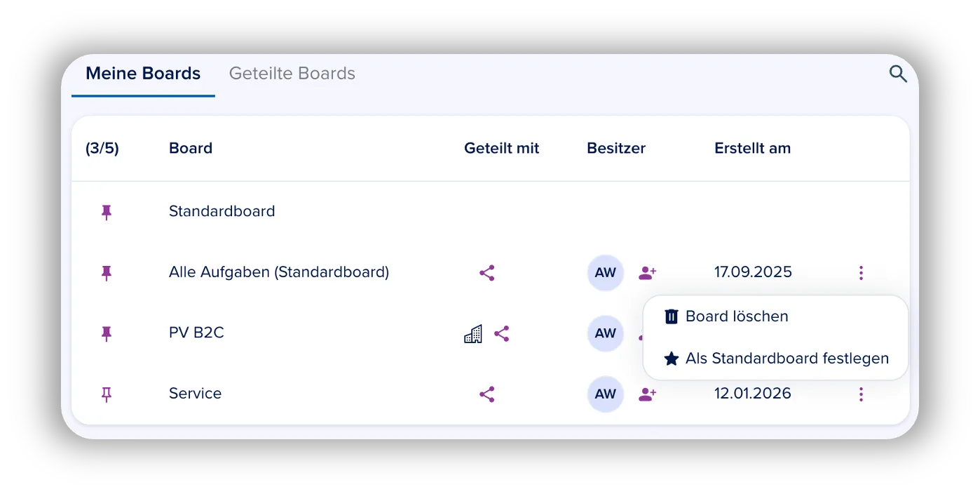Viewport: 980px width, 494px height.
Task: Select the Meine Boards tab
Action: click(x=143, y=74)
